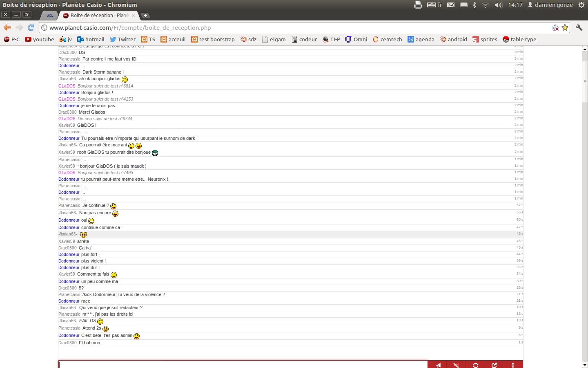Open the acceuil bookmark
This screenshot has width=588, height=368.
[x=173, y=39]
